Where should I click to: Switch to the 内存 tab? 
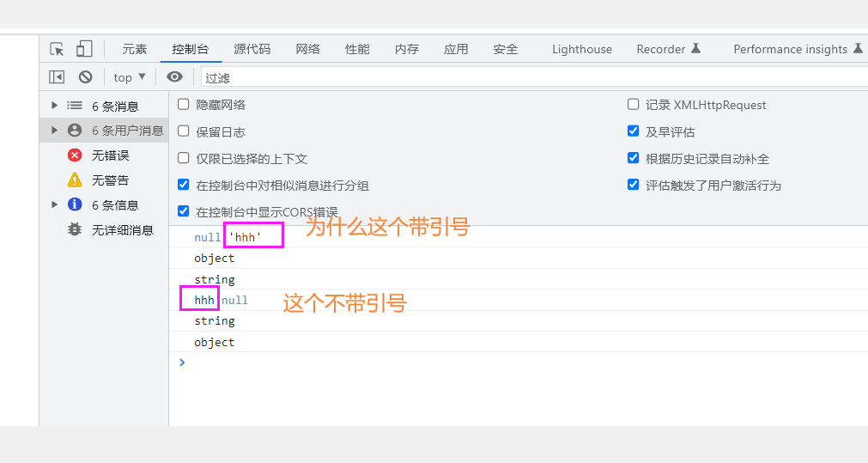tap(407, 49)
